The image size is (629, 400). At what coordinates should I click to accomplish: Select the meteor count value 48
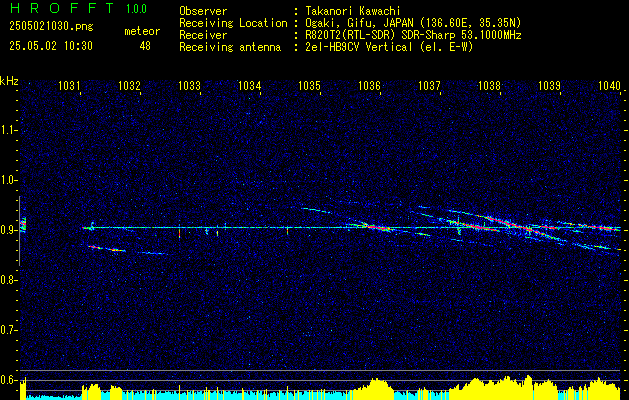(x=145, y=46)
